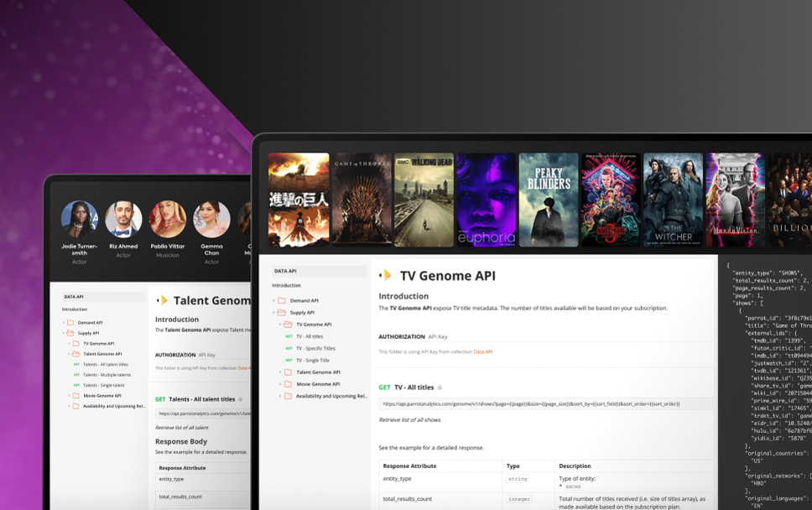Image resolution: width=812 pixels, height=510 pixels.
Task: Select Jodie Turner-smith's profile photo
Action: pos(79,219)
